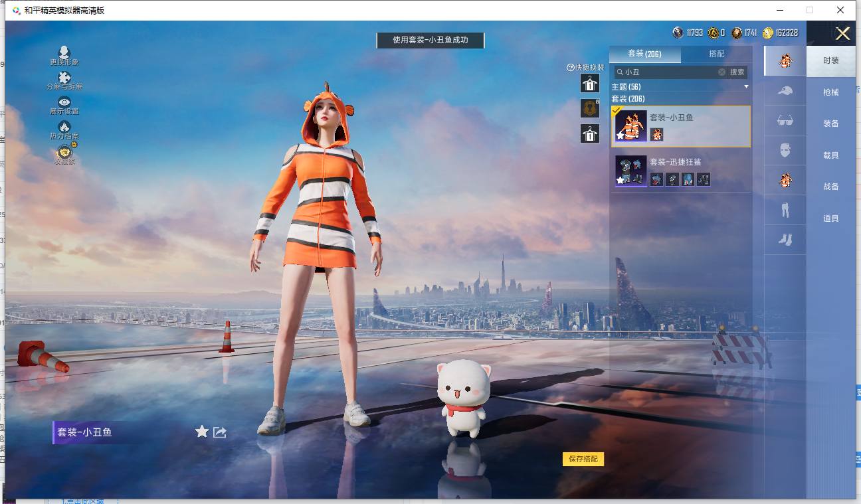The image size is (861, 504).
Task: Click clownfish piece icon under 套装-小丑鱼
Action: [657, 135]
